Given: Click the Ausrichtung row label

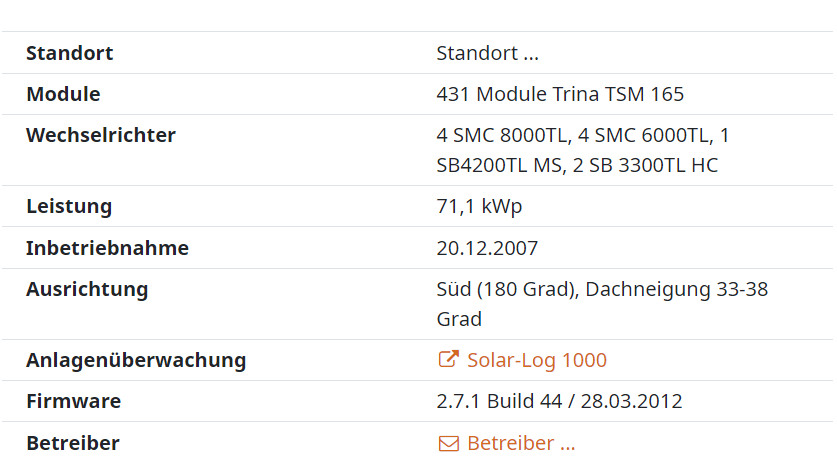Looking at the screenshot, I should click(x=87, y=289).
